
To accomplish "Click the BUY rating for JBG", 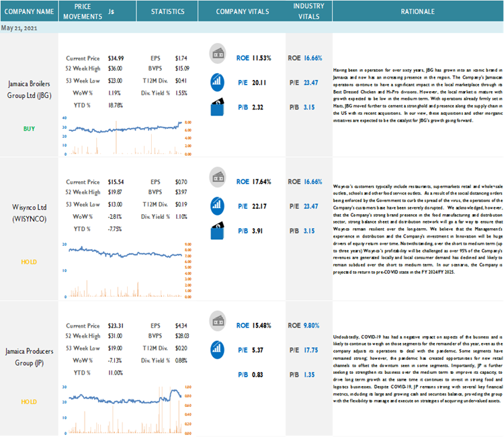I will [29, 129].
